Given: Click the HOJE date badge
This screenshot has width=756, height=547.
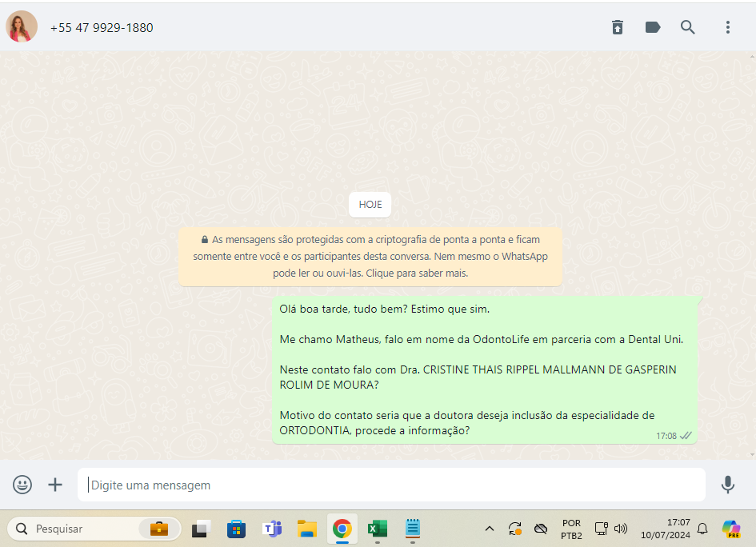Looking at the screenshot, I should click(x=370, y=205).
